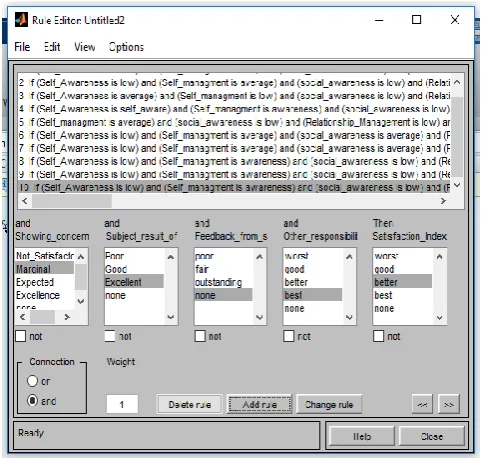The width and height of the screenshot is (483, 458).
Task: Open the Edit menu
Action: click(x=52, y=47)
